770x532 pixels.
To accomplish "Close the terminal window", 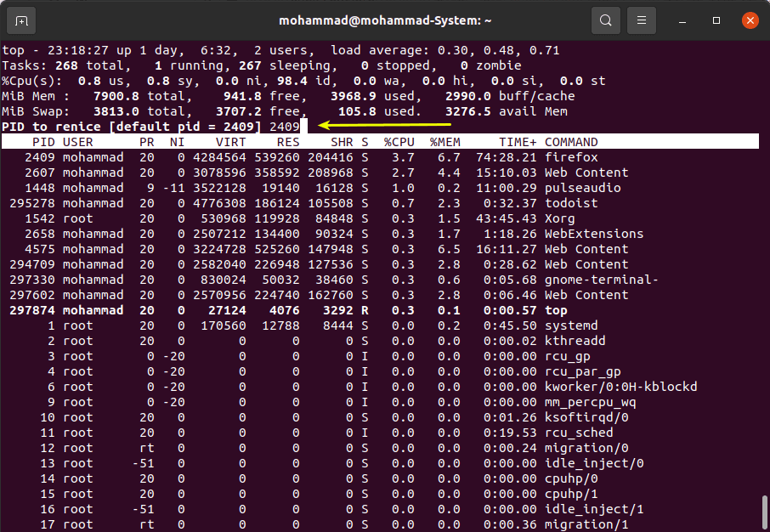I will point(749,20).
